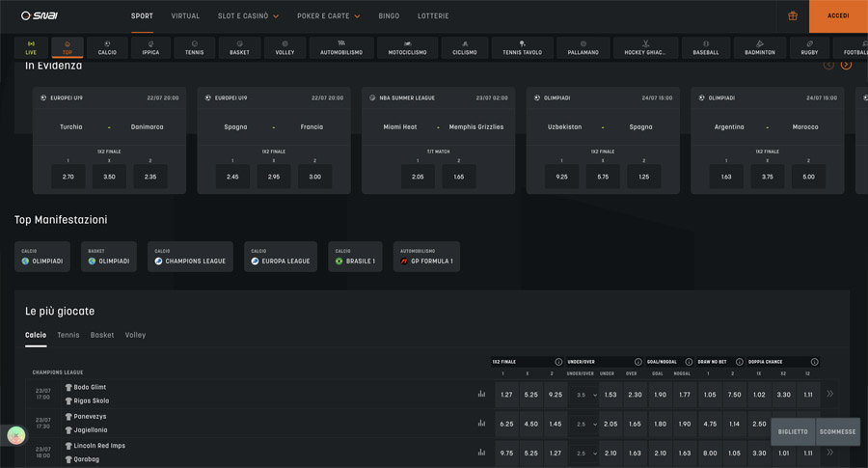This screenshot has width=868, height=468.
Task: Pick odds 2.95 draw in Spagna-Francia
Action: 274,177
